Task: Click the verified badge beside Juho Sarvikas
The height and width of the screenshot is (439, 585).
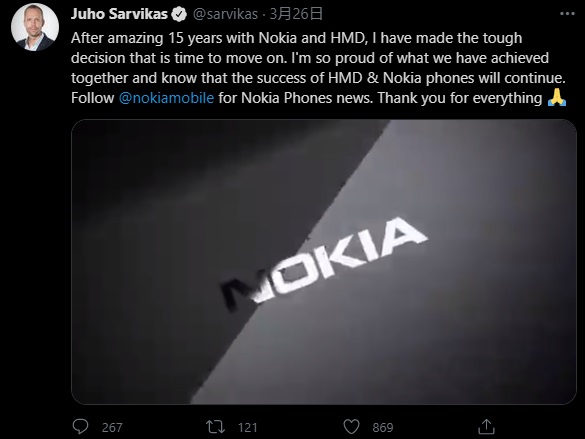Action: click(179, 14)
